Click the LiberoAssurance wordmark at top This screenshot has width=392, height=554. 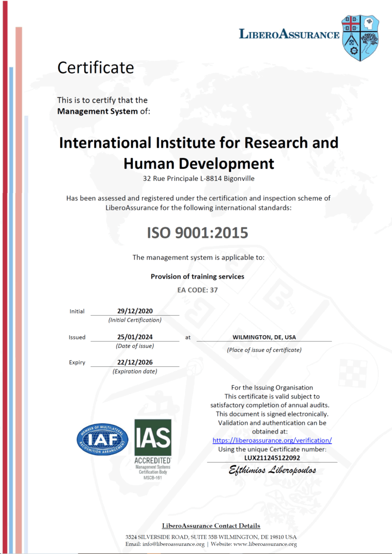pyautogui.click(x=289, y=34)
